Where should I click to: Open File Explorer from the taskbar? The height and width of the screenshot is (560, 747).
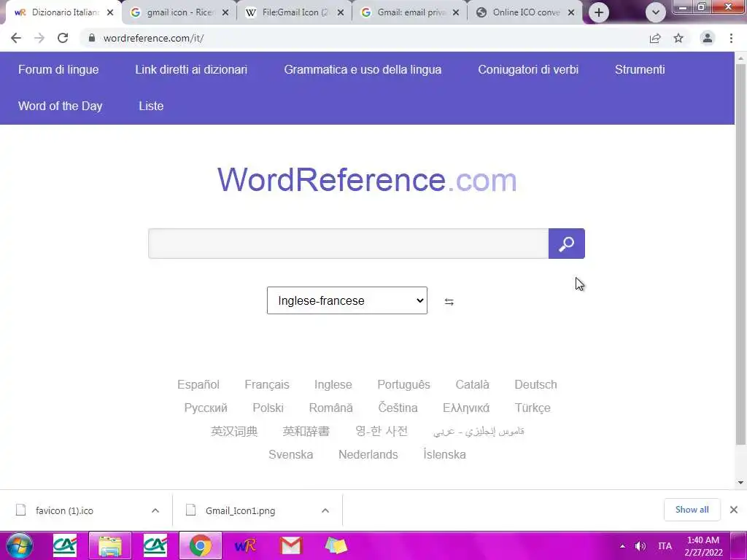click(x=110, y=545)
